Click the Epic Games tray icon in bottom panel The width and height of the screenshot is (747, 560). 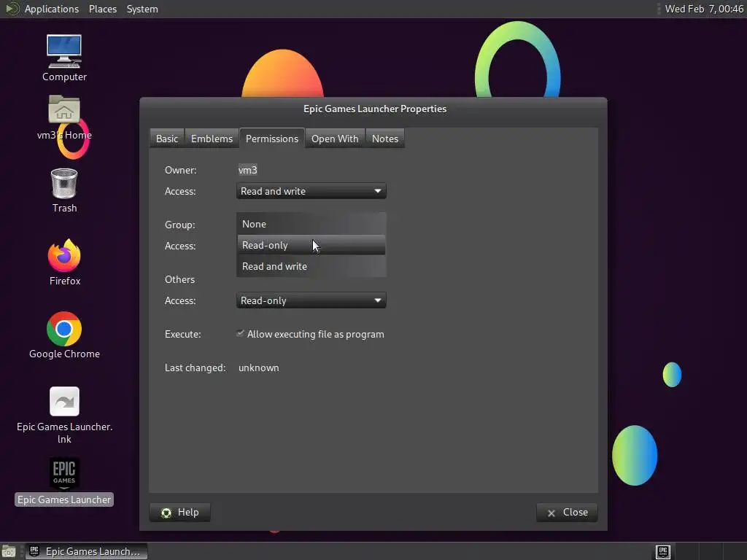[x=662, y=551]
